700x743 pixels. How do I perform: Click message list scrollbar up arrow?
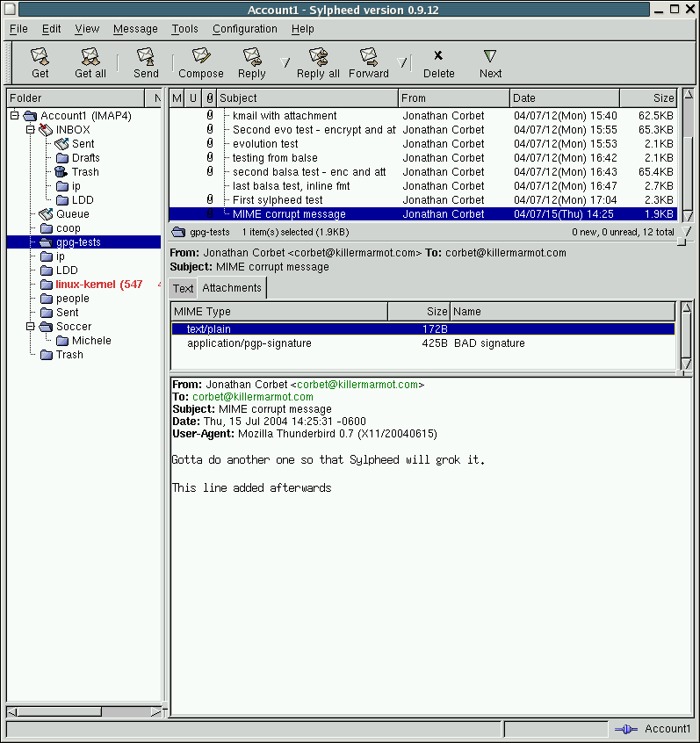click(689, 94)
